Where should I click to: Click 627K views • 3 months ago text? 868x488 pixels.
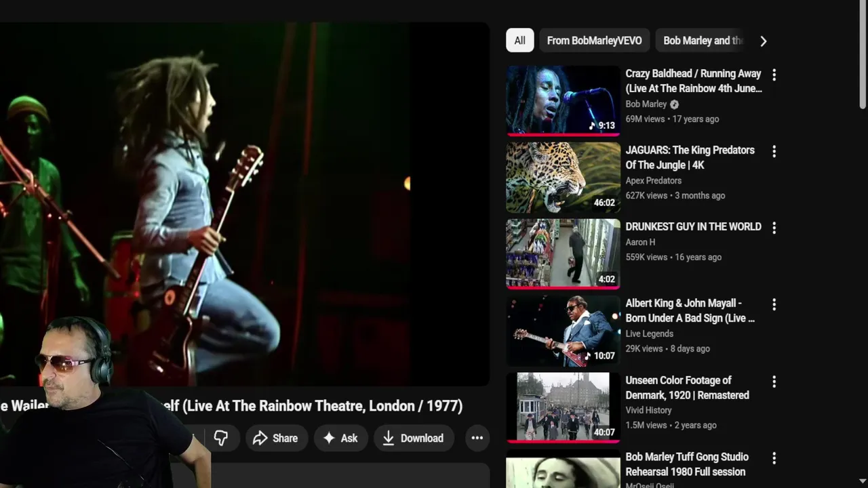pos(675,195)
